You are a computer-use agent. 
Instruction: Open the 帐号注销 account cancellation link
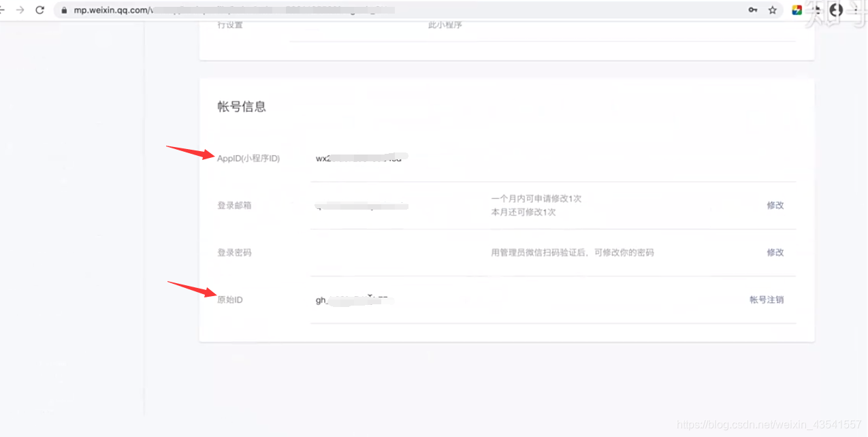[767, 300]
